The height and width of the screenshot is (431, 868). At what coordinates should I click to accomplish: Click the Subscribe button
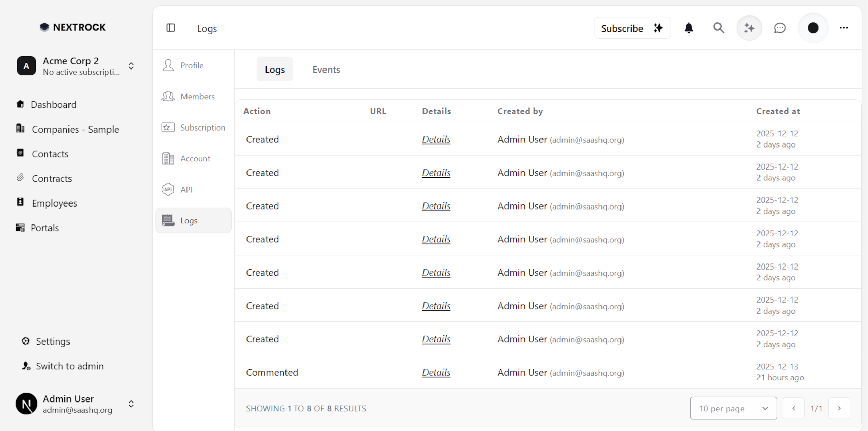[632, 28]
